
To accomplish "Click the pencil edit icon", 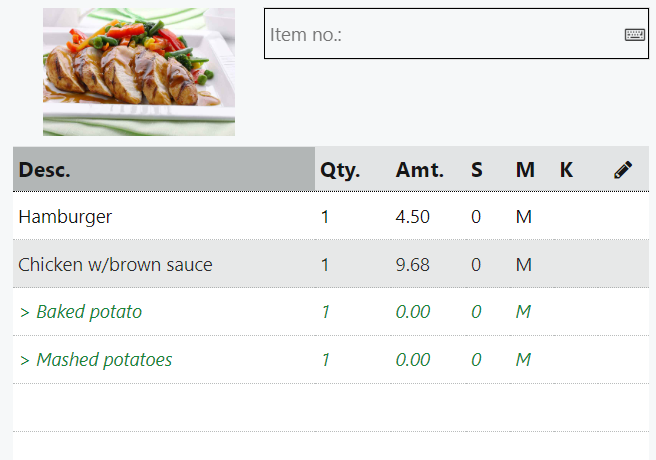I will click(x=623, y=170).
